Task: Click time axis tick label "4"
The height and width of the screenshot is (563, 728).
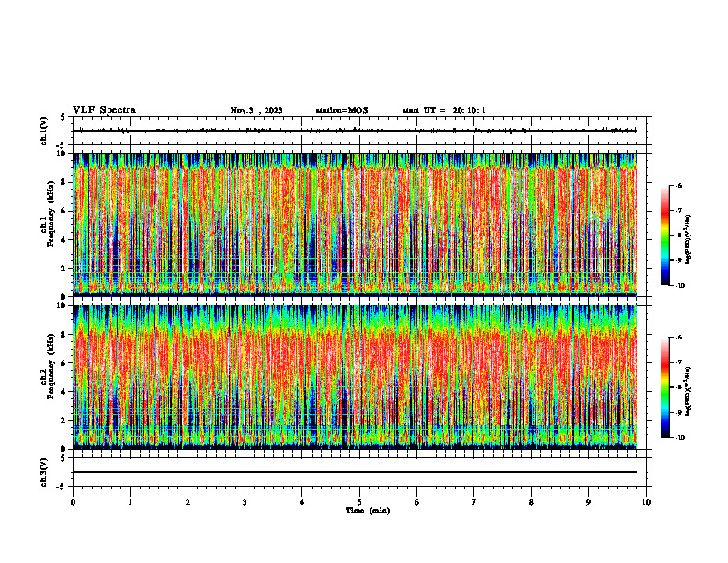Action: click(302, 502)
